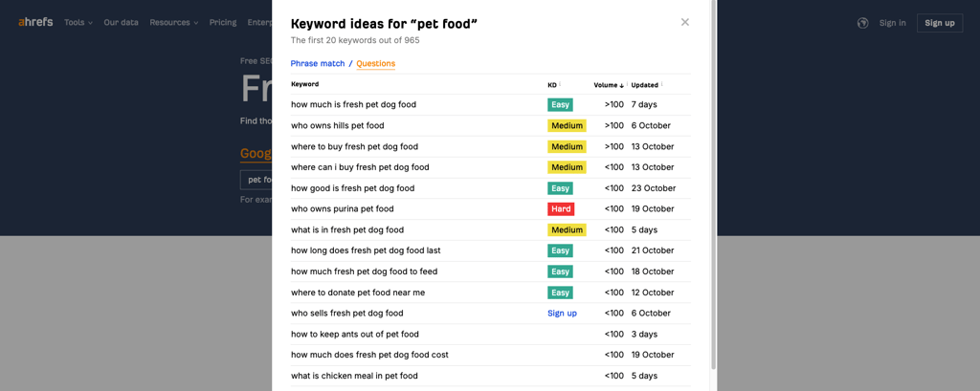Sort by KD column header
The image size is (980, 391).
click(554, 85)
